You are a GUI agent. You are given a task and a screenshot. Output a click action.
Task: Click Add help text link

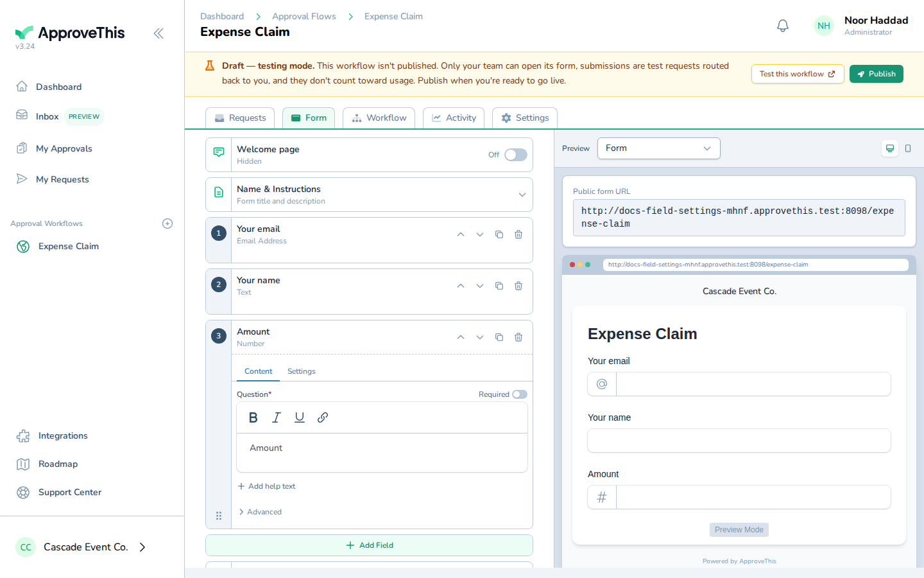click(266, 486)
